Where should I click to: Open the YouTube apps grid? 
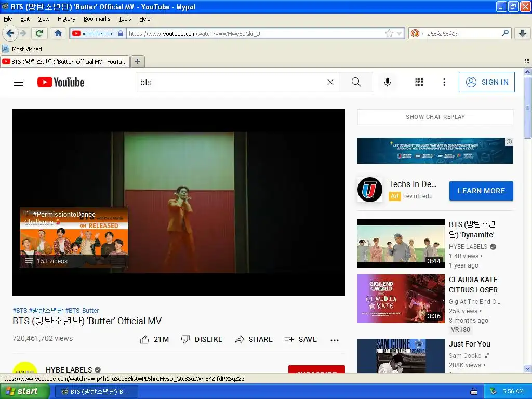419,82
